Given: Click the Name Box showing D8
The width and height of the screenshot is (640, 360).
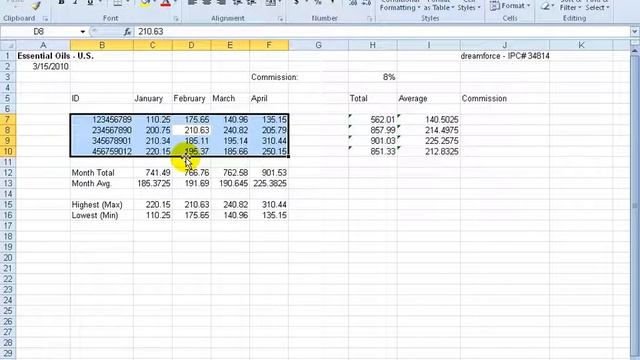Looking at the screenshot, I should point(40,31).
